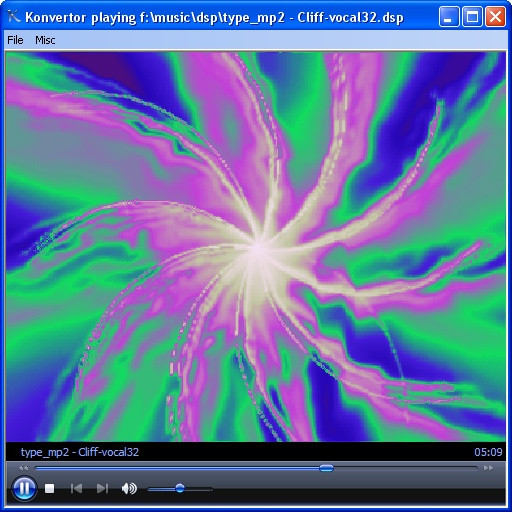Skip to the next track
512x512 pixels.
(102, 489)
